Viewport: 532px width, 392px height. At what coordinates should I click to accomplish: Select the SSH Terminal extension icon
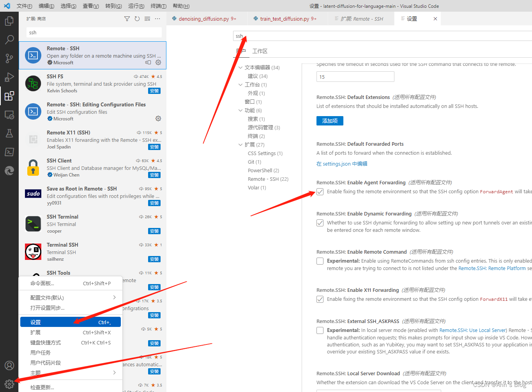(33, 224)
